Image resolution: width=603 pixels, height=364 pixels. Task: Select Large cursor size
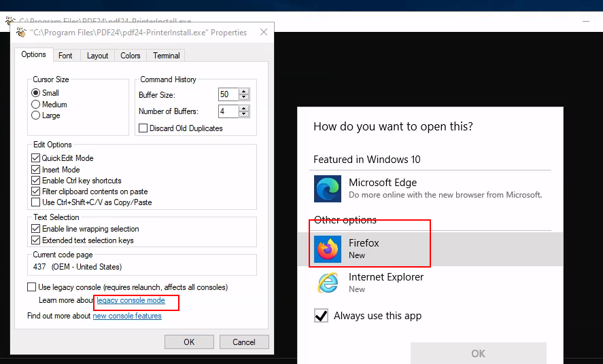click(36, 115)
